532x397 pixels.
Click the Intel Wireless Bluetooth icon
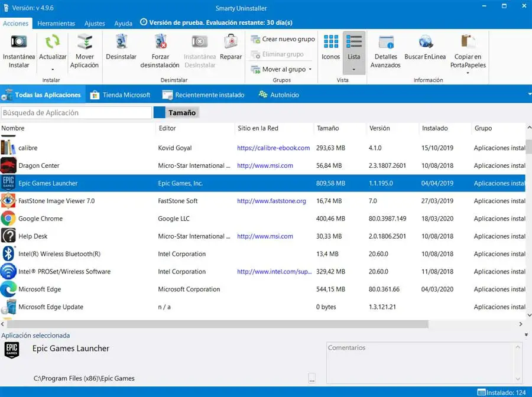coord(8,253)
